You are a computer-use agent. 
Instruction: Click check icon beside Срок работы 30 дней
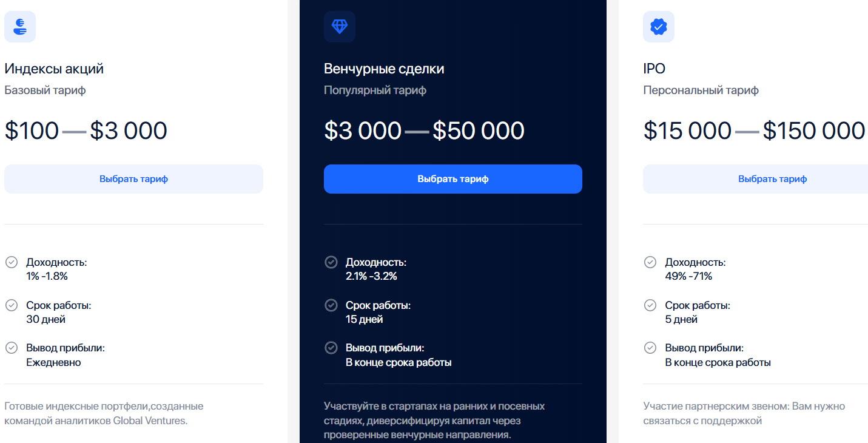(x=12, y=305)
